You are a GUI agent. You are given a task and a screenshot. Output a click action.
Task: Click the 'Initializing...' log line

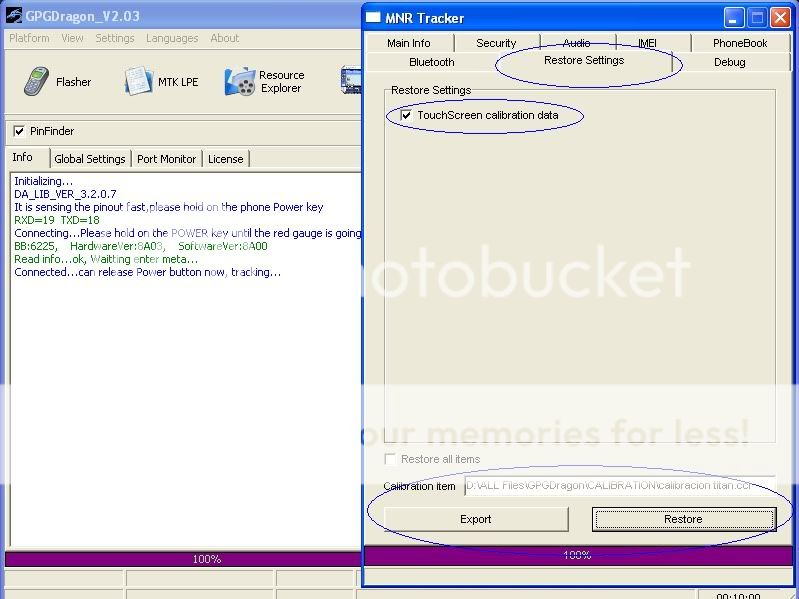[43, 181]
